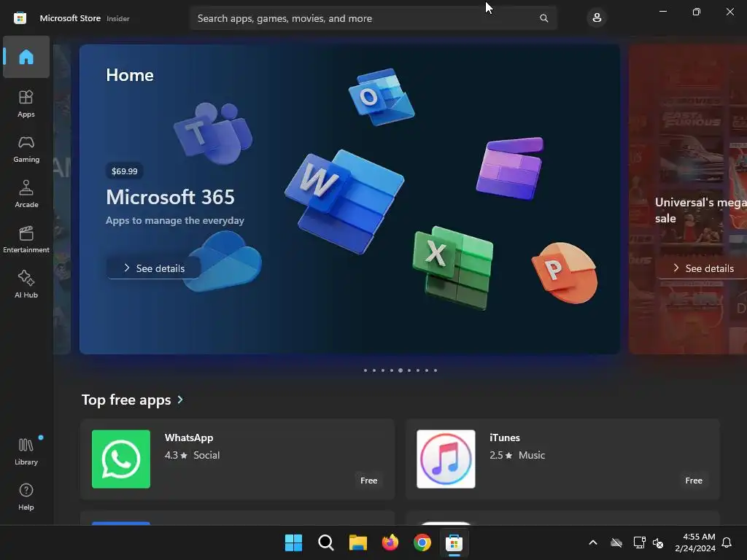Viewport: 747px width, 560px height.
Task: Click Free button on iTunes card
Action: (x=694, y=481)
